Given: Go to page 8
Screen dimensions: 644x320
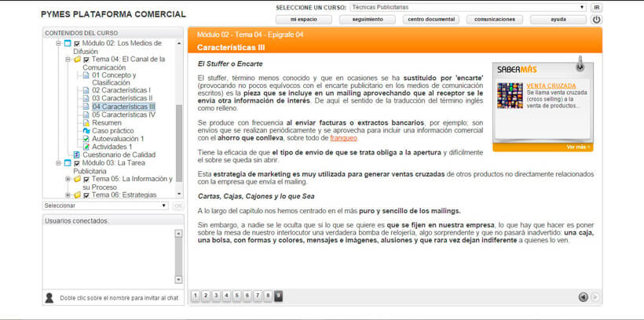Looking at the screenshot, I should (268, 296).
